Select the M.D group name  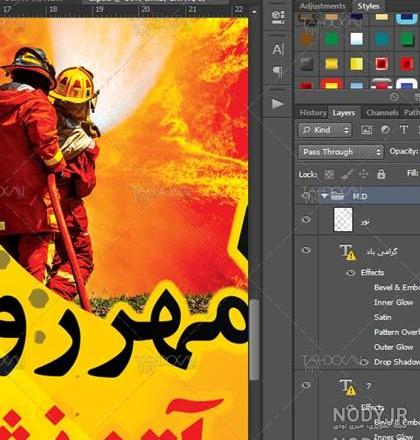pos(360,197)
